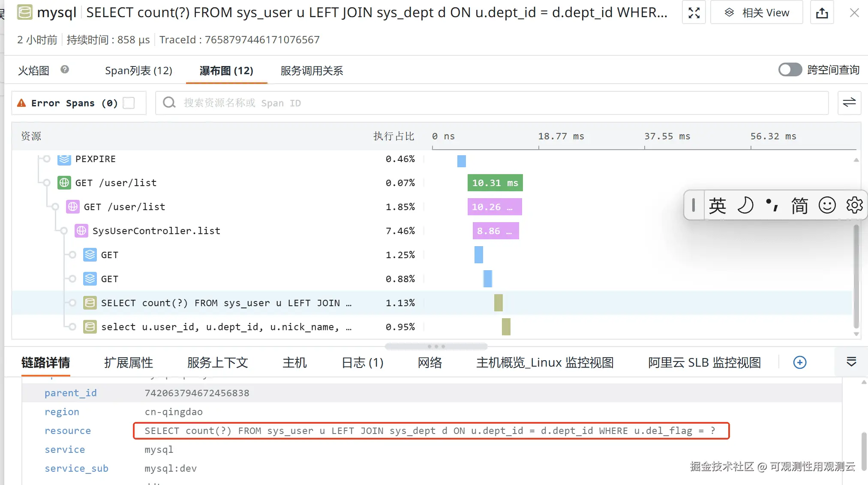868x485 pixels.
Task: Toggle the 跨空间查询 switch
Action: point(790,70)
